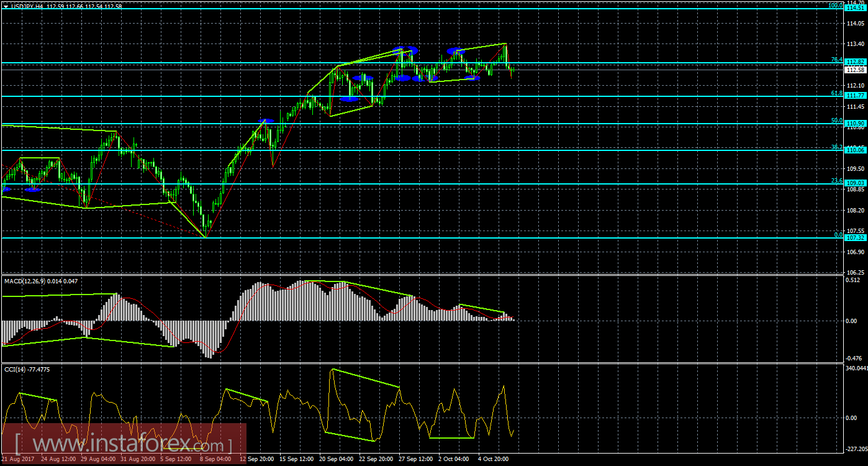Click the 23.6 Fibonacci label button
The image size is (868, 466).
tap(836, 180)
